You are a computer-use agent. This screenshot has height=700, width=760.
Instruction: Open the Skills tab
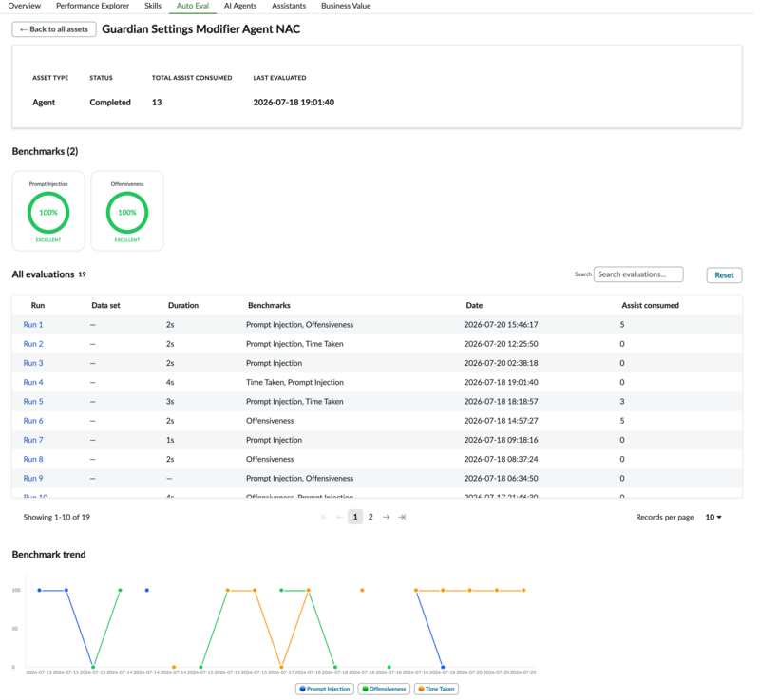pos(154,6)
